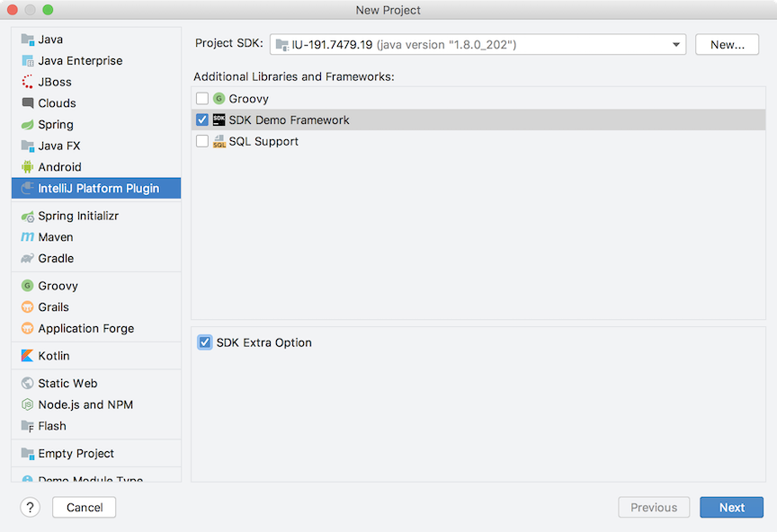Click the Maven m icon
Viewport: 777px width, 532px height.
tap(27, 237)
